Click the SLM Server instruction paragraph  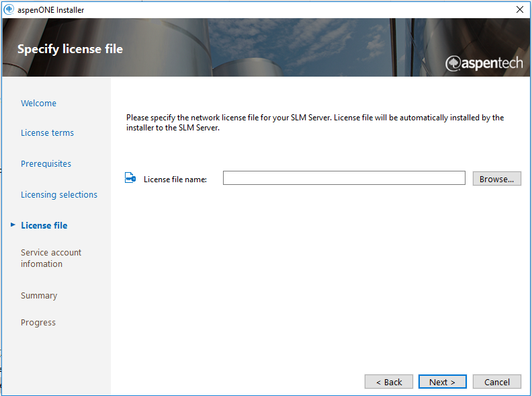(x=315, y=122)
